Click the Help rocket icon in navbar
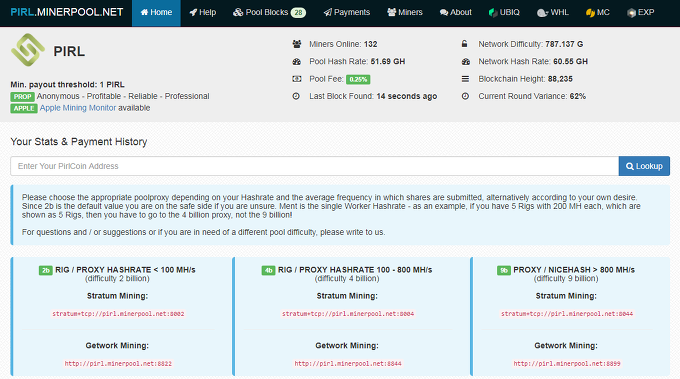This screenshot has height=379, width=680. point(193,13)
